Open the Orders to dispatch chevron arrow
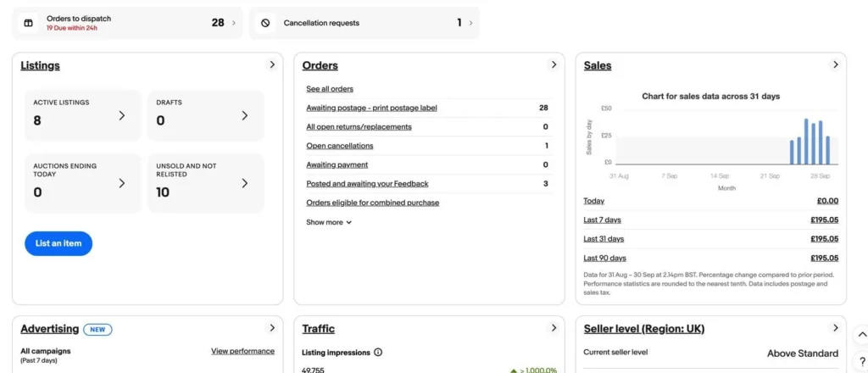Screen dimensions: 868x373 (x=234, y=23)
